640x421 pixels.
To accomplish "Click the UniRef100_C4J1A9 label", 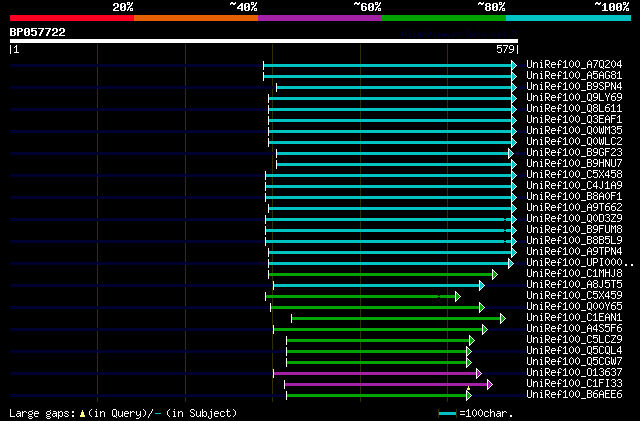I will pos(574,186).
